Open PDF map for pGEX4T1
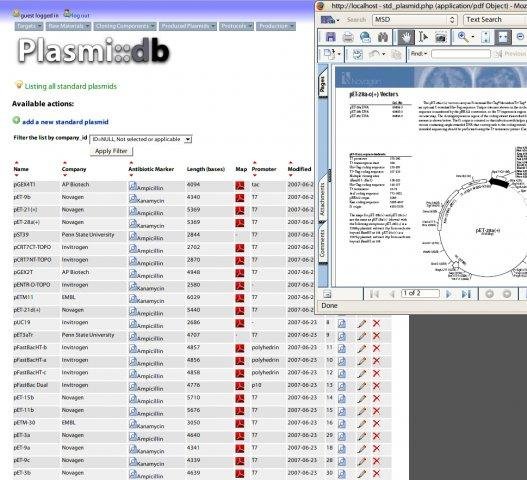The width and height of the screenshot is (527, 480). [x=240, y=186]
